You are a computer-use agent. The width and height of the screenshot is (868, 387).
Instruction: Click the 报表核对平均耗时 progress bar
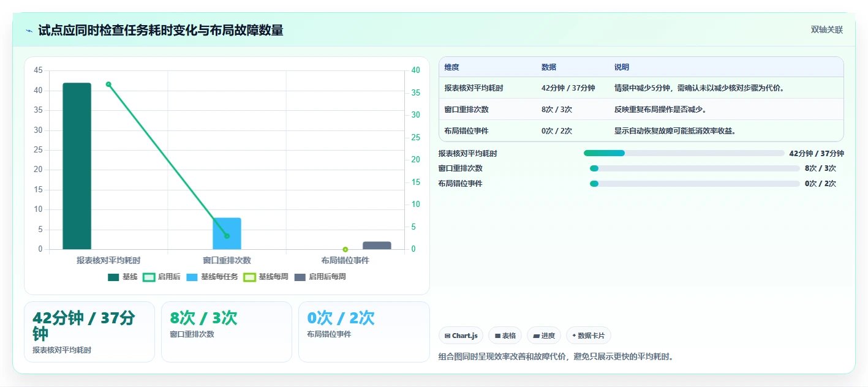point(684,153)
